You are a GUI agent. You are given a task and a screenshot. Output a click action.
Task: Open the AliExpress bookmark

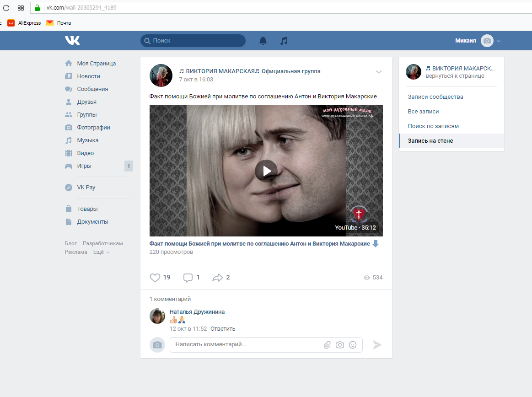24,23
